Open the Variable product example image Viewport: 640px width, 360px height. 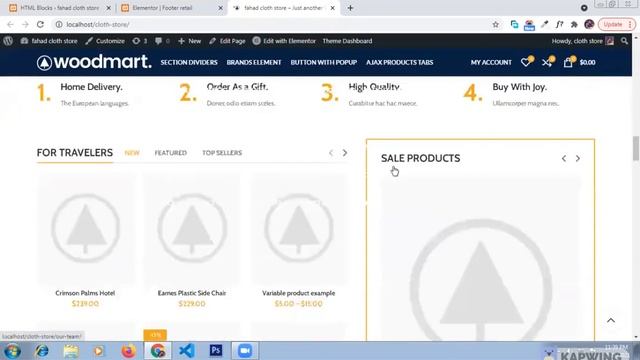(x=298, y=229)
